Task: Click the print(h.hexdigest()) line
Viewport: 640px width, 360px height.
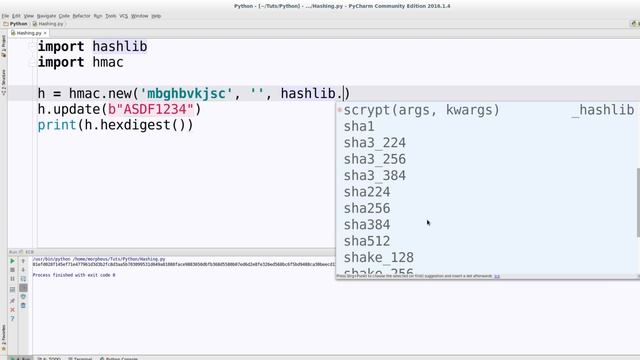Action: (116, 125)
